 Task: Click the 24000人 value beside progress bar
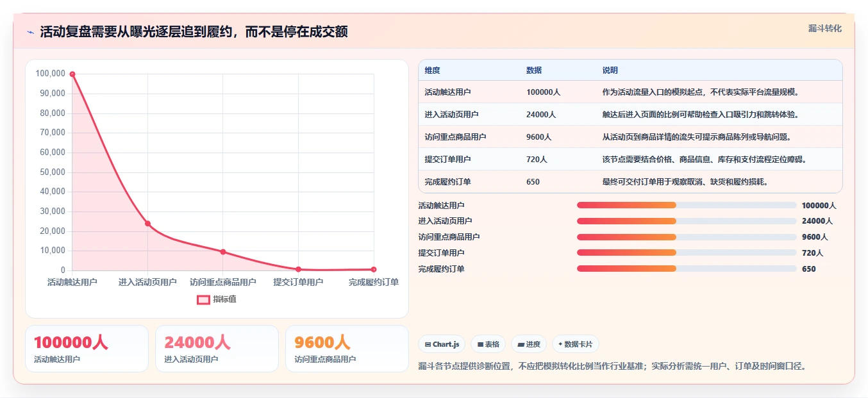coord(817,221)
